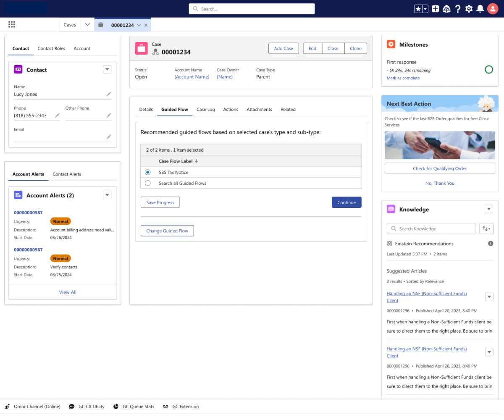The height and width of the screenshot is (420, 504).
Task: Click in the global Search box
Action: (252, 9)
